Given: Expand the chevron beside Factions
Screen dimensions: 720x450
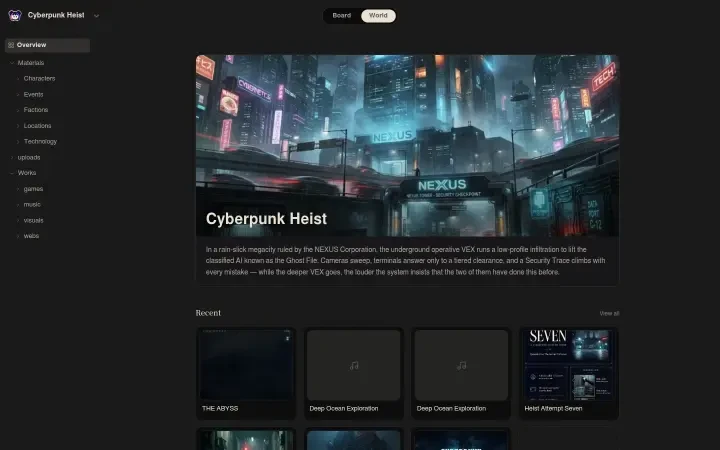Looking at the screenshot, I should point(18,110).
